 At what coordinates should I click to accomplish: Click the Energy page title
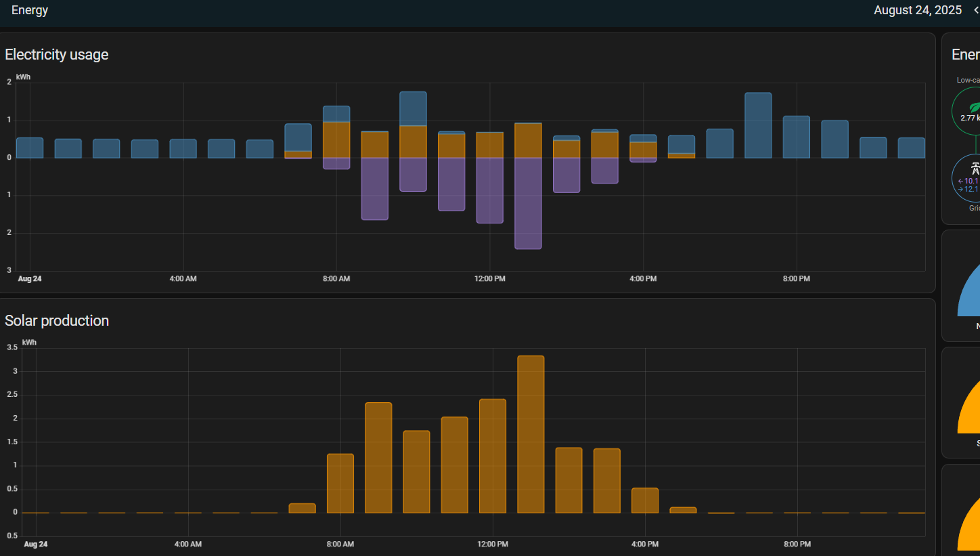point(30,10)
